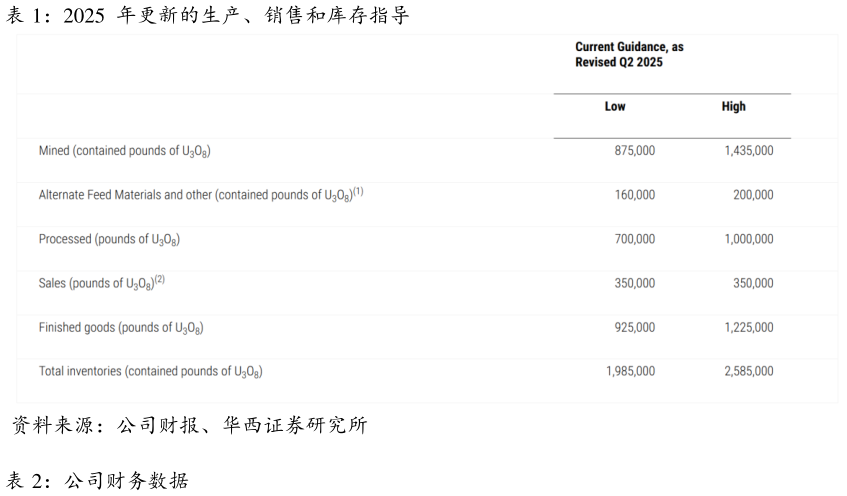
Task: Click the 'Finished goods' row label
Action: pyautogui.click(x=121, y=328)
